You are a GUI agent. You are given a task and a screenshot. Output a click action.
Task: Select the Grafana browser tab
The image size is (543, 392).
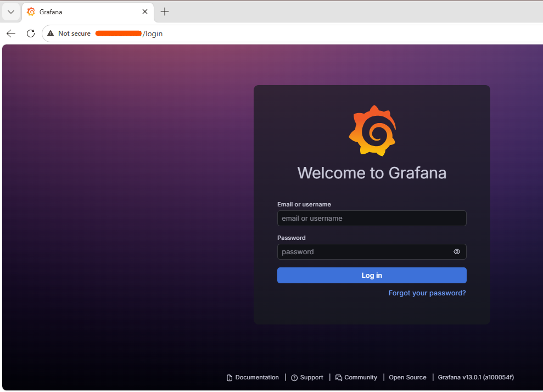(x=82, y=12)
